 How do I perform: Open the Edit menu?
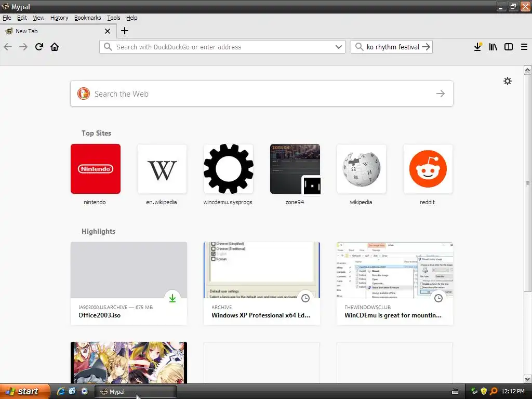tap(22, 18)
